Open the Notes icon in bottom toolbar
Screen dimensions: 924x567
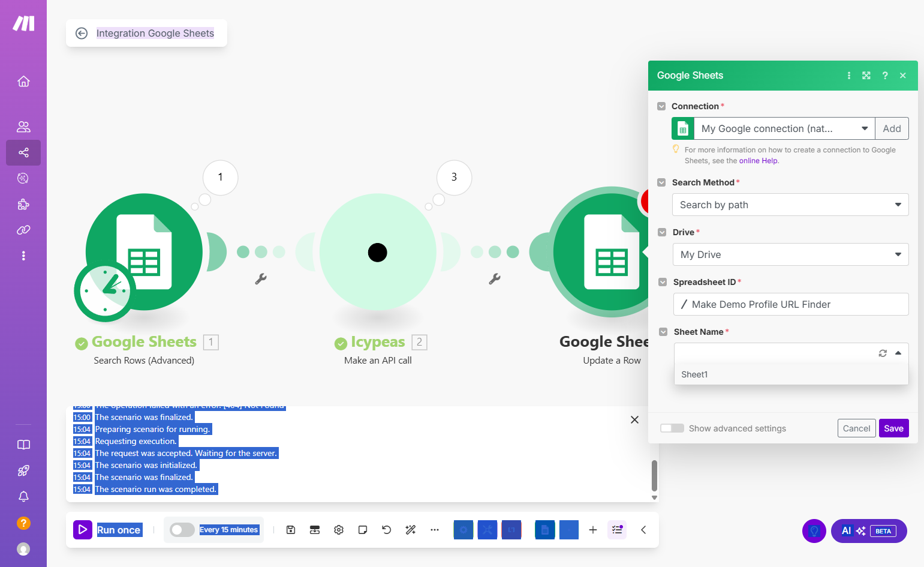coord(363,530)
